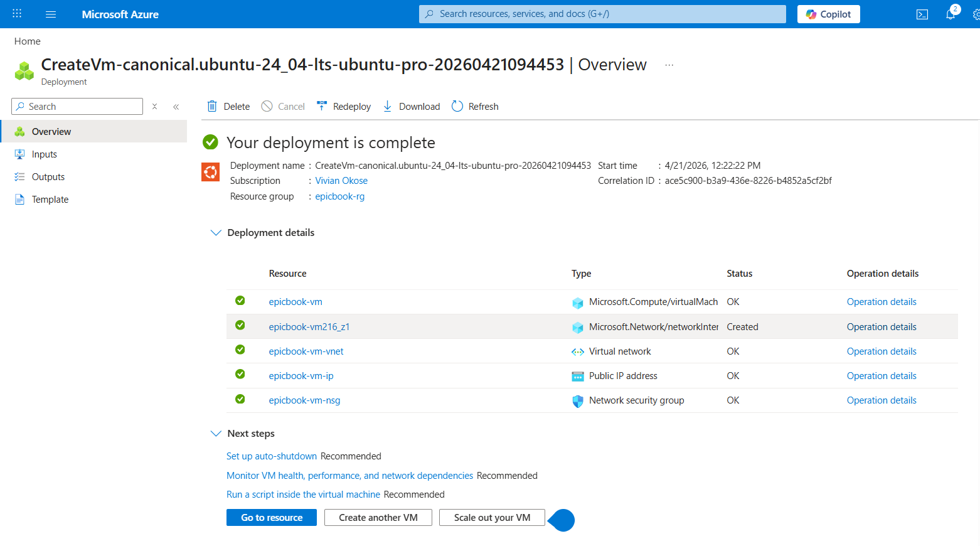The height and width of the screenshot is (546, 980).
Task: Click the Go to resource button
Action: tap(272, 518)
